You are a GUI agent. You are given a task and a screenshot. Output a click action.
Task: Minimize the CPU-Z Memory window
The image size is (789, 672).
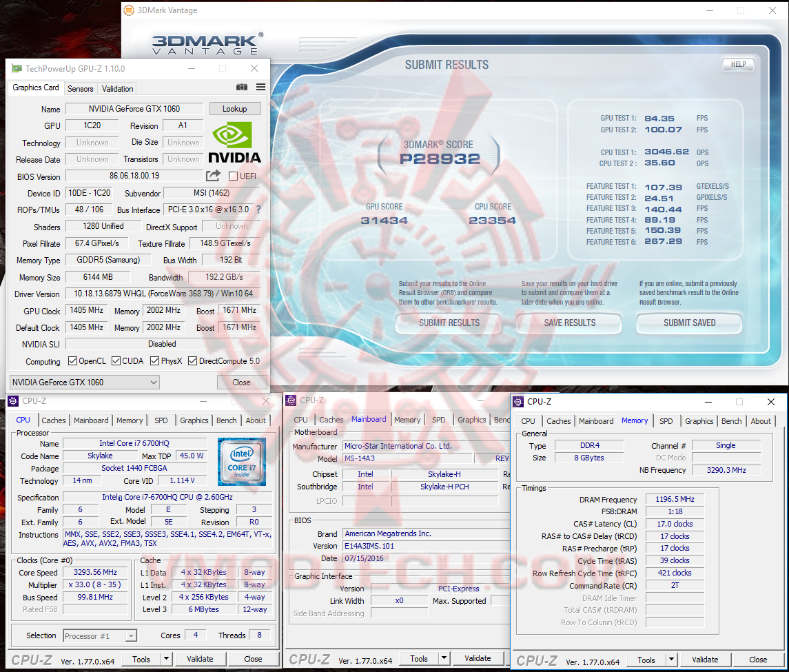click(708, 402)
